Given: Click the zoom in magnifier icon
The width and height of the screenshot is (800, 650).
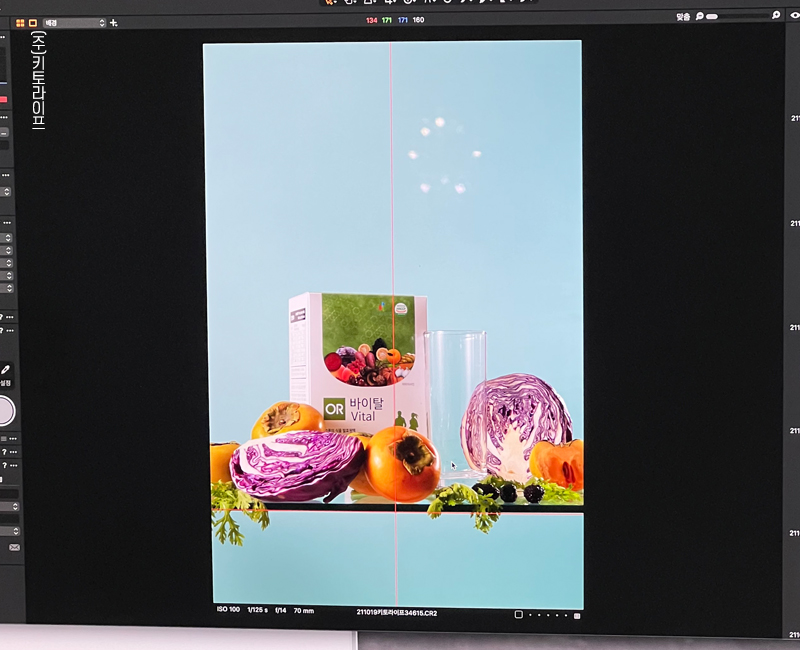Looking at the screenshot, I should [x=776, y=16].
